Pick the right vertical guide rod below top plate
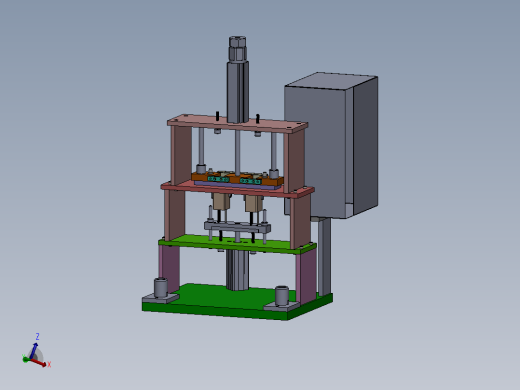This screenshot has height=390, width=520. click(x=274, y=151)
